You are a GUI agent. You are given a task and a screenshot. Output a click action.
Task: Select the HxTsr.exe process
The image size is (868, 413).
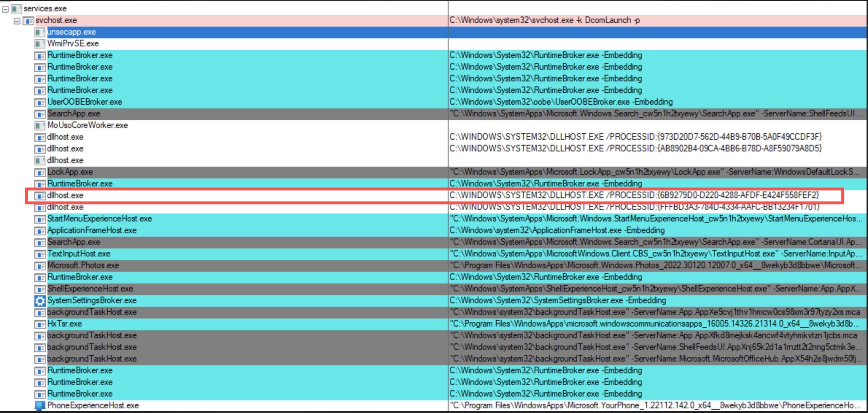65,324
